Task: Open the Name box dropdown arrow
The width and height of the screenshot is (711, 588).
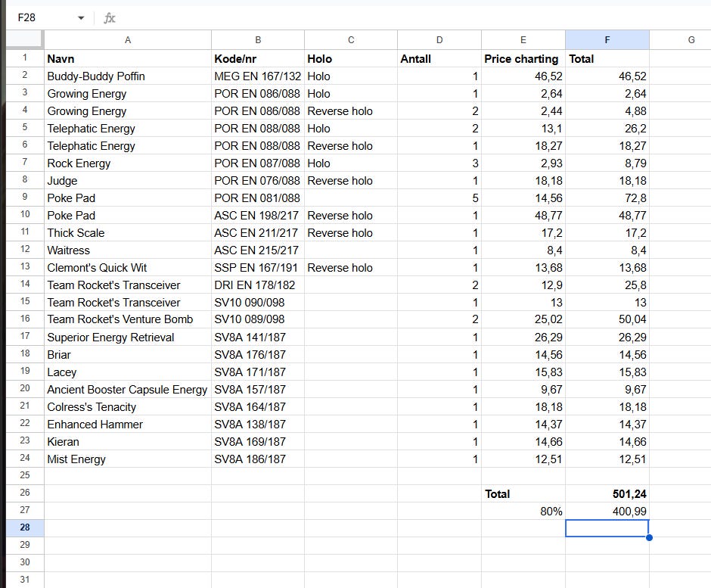Action: (81, 17)
